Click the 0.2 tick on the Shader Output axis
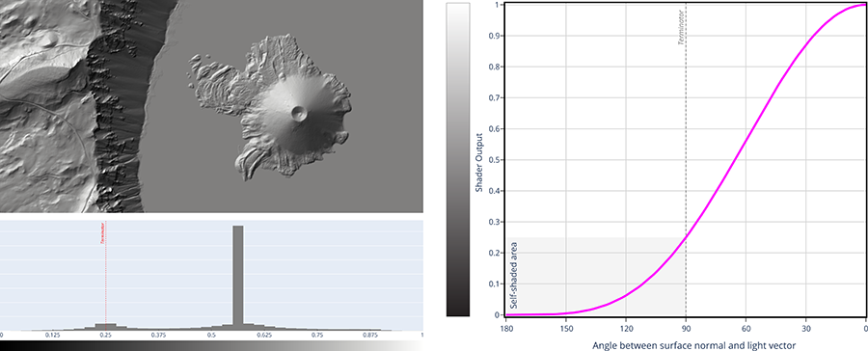The width and height of the screenshot is (868, 351). pyautogui.click(x=496, y=253)
